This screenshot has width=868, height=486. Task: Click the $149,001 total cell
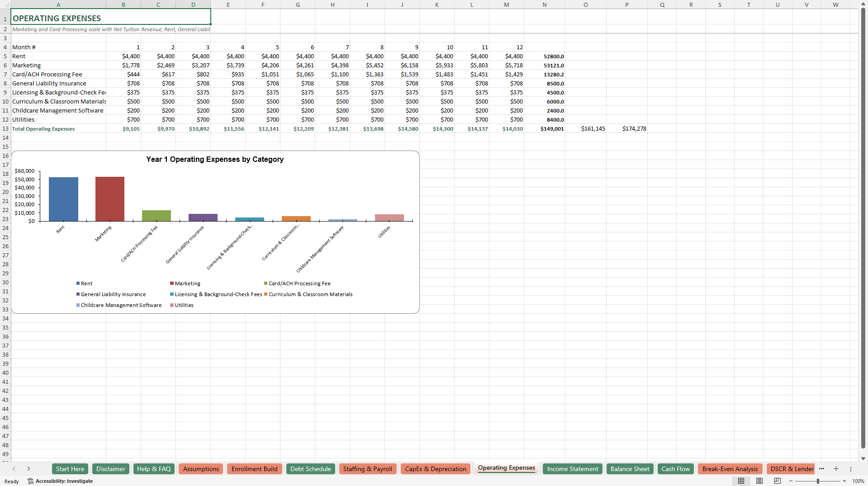[545, 129]
